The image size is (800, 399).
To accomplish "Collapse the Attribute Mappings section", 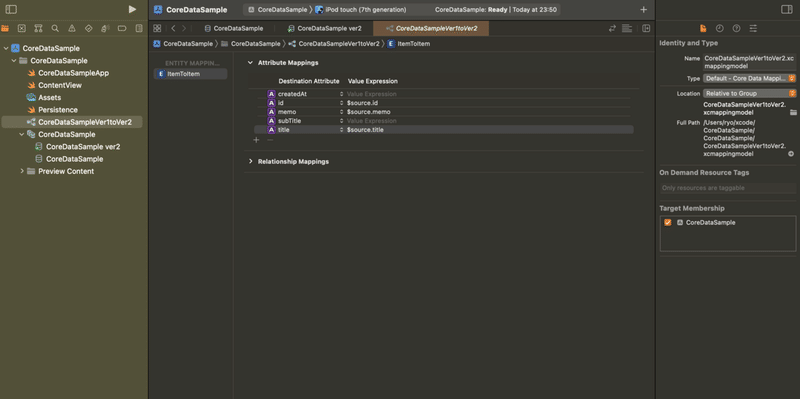I will coord(250,63).
